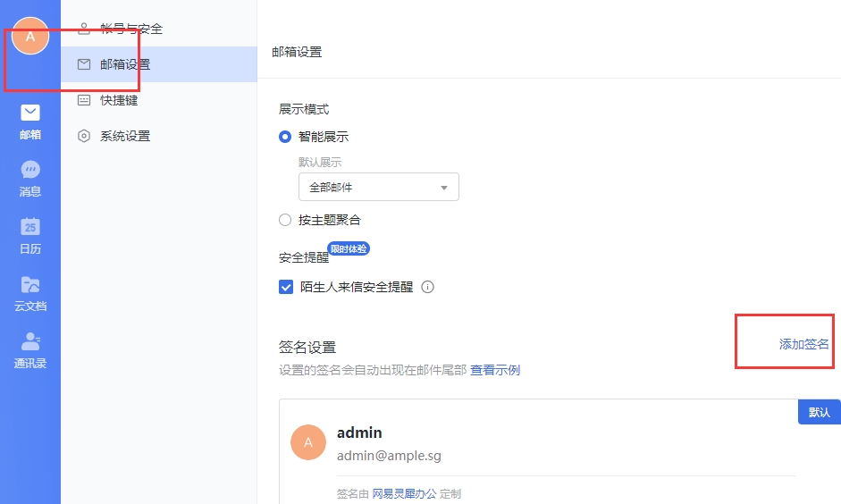841x504 pixels.
Task: Select the 智能展示 radio button
Action: tap(285, 137)
